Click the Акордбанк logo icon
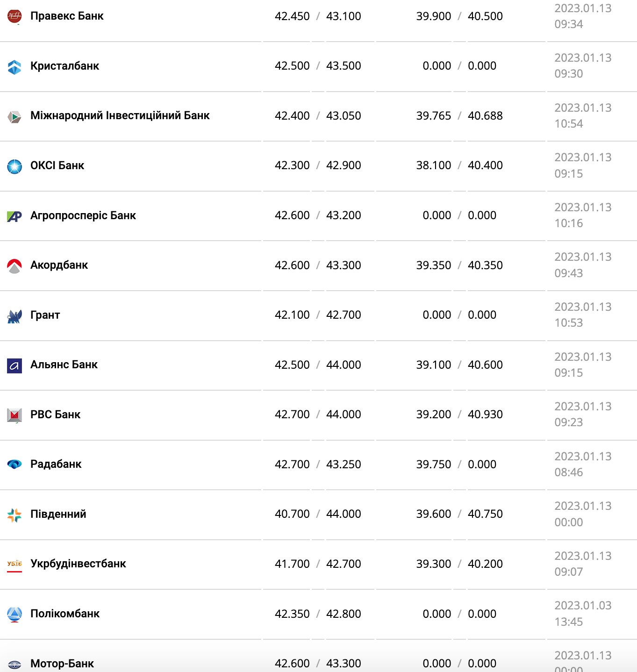The height and width of the screenshot is (672, 637). point(14,266)
